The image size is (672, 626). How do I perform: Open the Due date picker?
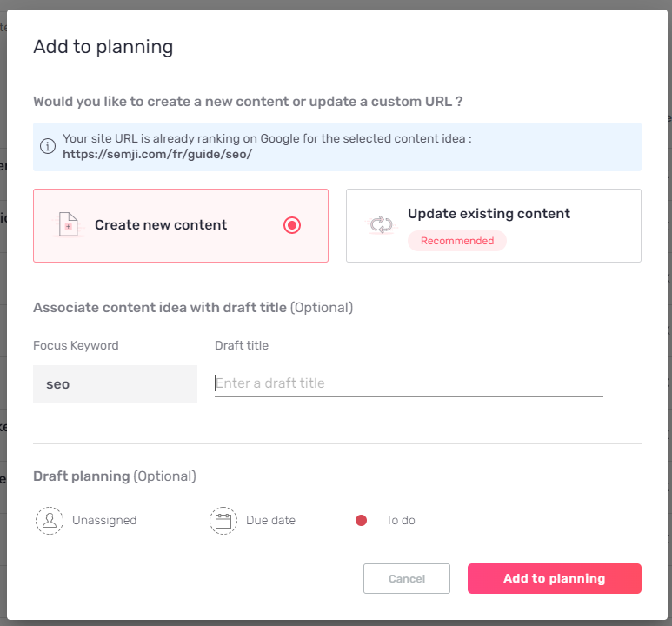(x=252, y=521)
